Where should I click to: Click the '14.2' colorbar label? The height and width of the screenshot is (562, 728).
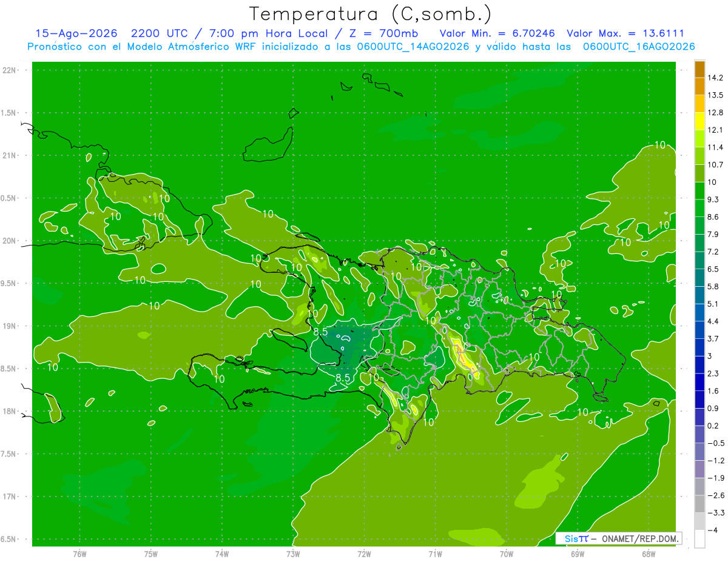pos(715,78)
